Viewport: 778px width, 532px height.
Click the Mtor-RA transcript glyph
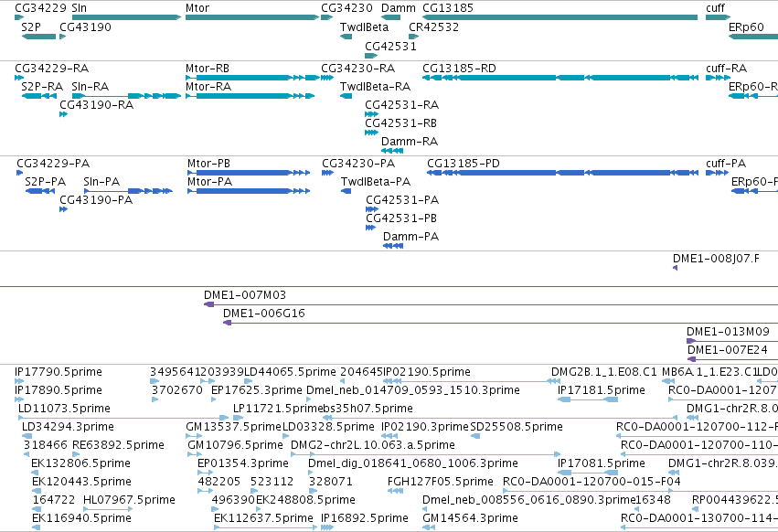(250, 96)
